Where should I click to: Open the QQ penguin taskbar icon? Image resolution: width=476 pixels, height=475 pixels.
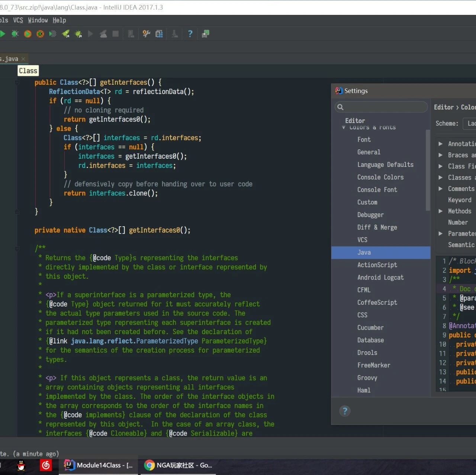pyautogui.click(x=21, y=465)
